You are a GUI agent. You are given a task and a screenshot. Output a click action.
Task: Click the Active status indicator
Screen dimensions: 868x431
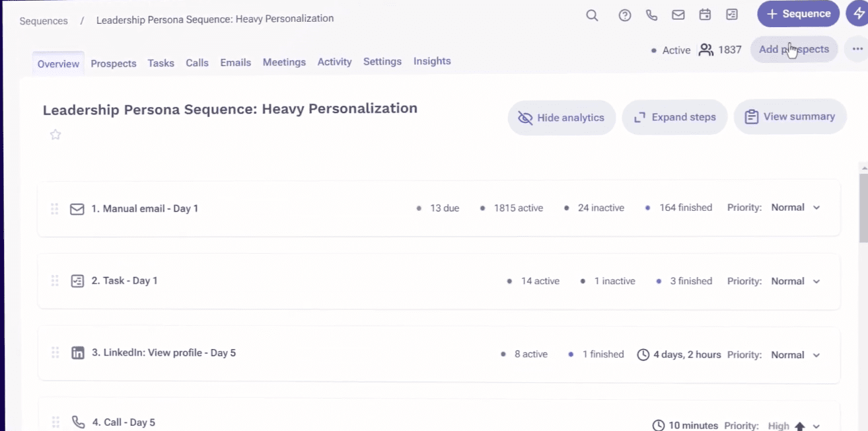click(x=670, y=50)
